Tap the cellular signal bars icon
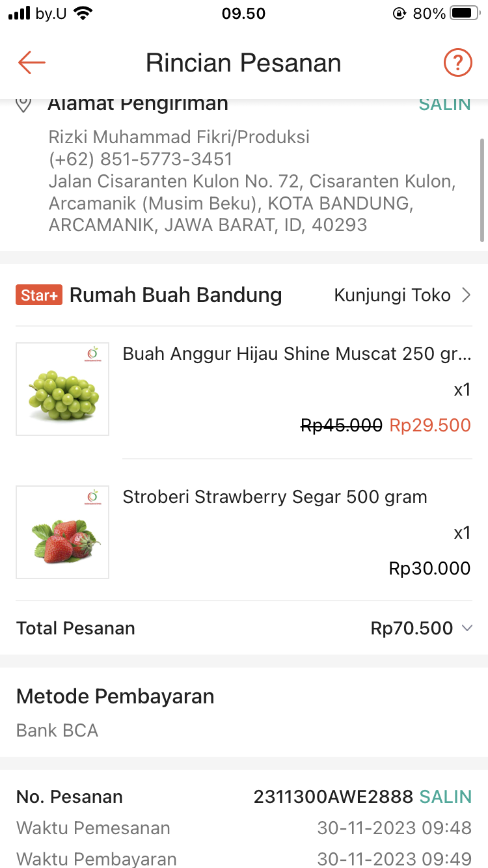Image resolution: width=488 pixels, height=868 pixels. (20, 13)
